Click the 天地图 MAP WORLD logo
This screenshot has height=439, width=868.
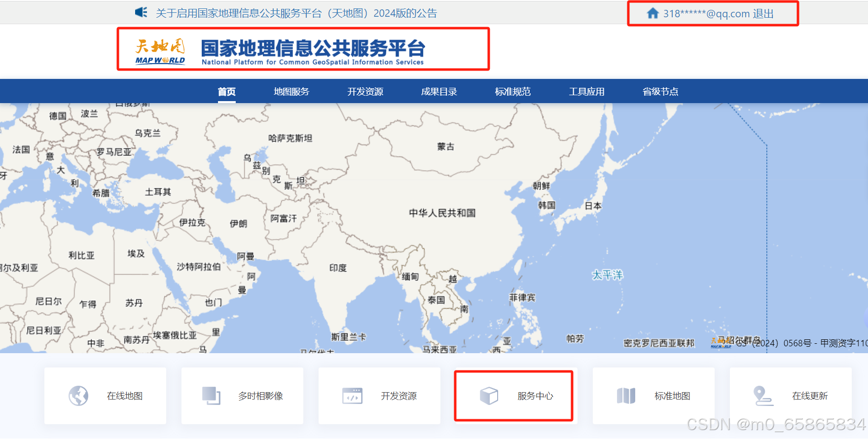point(160,51)
